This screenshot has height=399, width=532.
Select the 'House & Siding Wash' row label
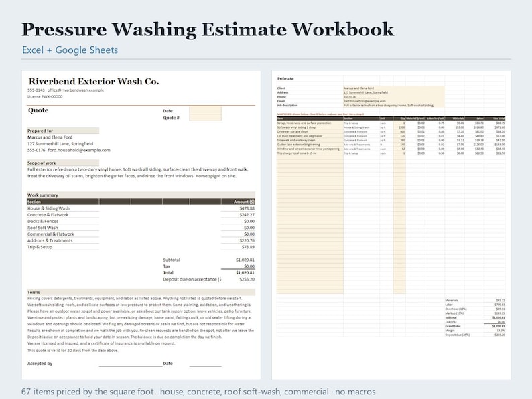tap(48, 208)
